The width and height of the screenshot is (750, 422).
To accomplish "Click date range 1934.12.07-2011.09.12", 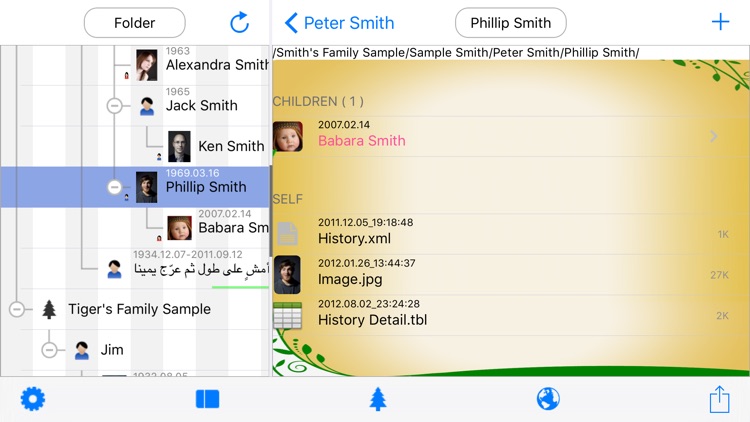I will point(188,255).
